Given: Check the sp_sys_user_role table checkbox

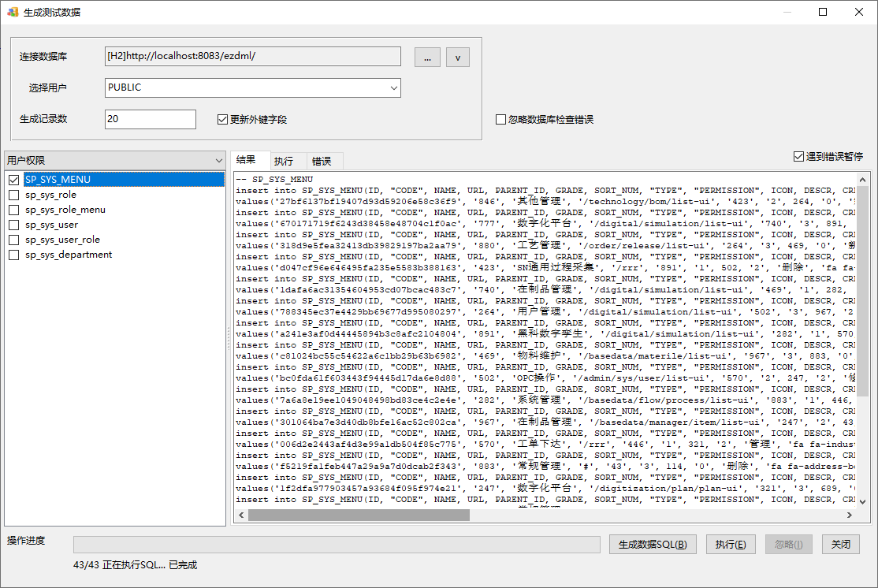Looking at the screenshot, I should 14,240.
